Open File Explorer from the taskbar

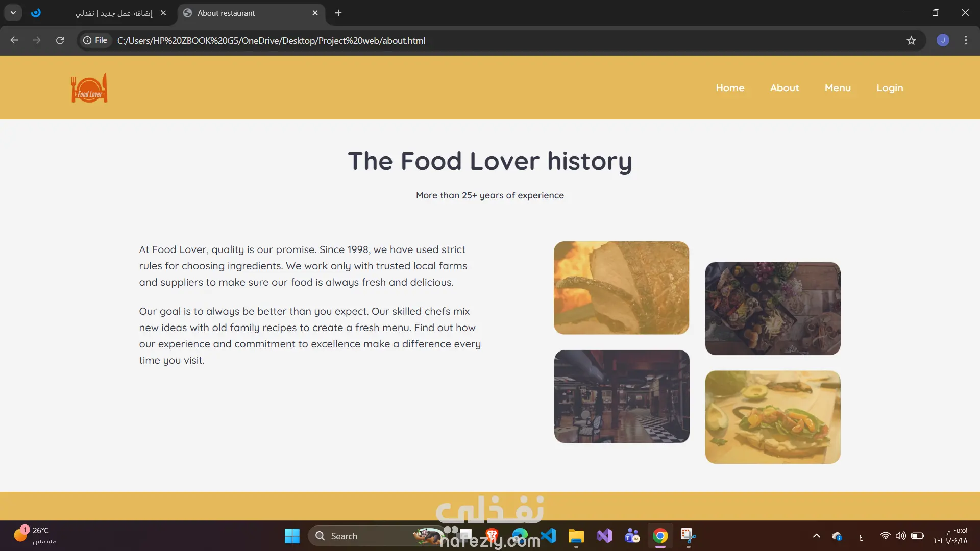576,536
